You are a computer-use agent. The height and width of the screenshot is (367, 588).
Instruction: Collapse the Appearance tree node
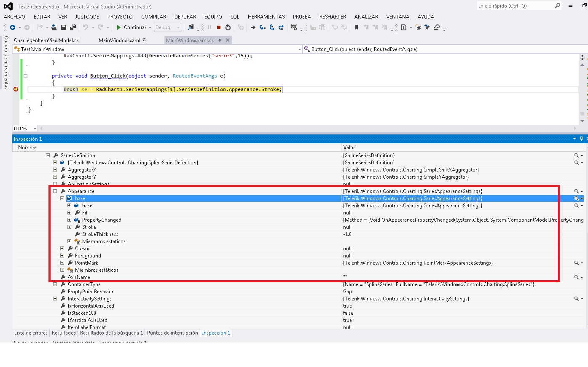pyautogui.click(x=55, y=191)
